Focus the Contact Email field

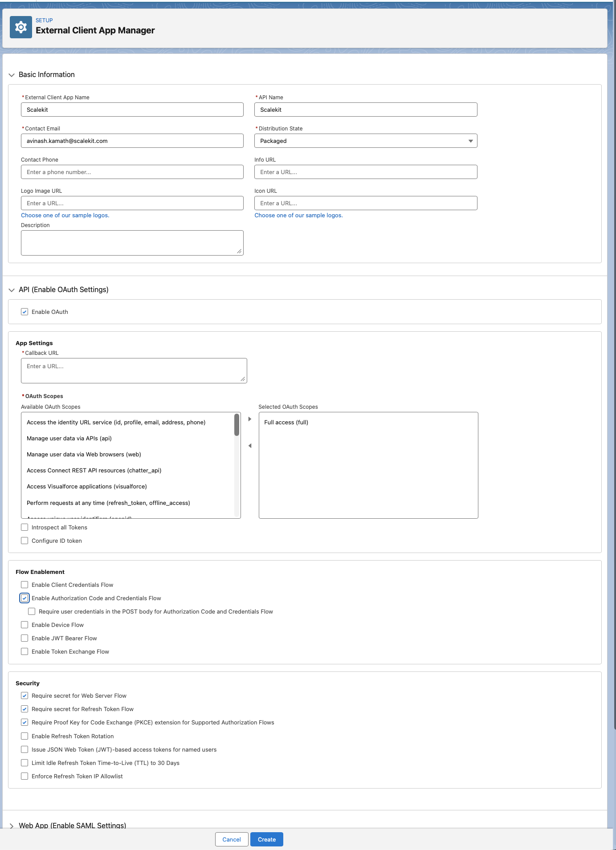(132, 141)
